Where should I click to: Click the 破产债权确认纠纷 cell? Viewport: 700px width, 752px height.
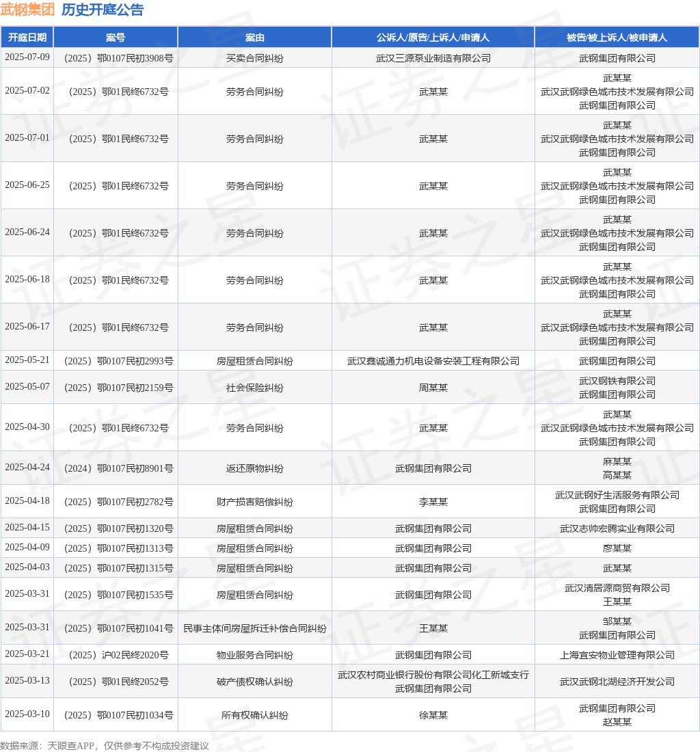pos(254,682)
